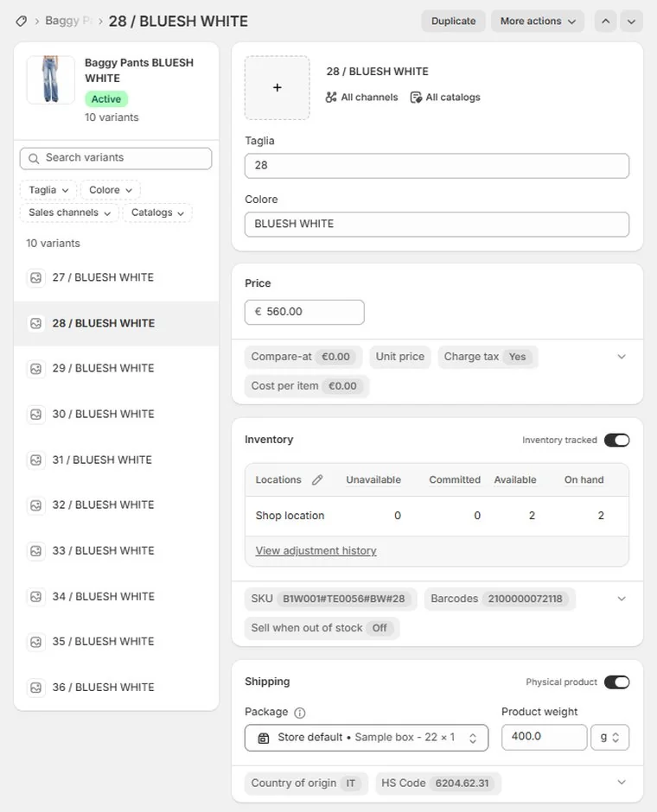
Task: Select variant 36 / BLUESH WHITE
Action: coord(116,688)
